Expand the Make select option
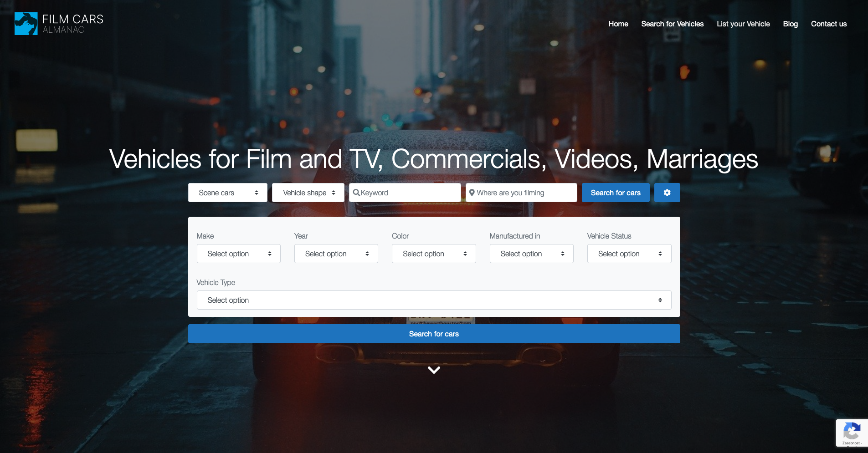Viewport: 868px width, 453px height. click(x=238, y=254)
